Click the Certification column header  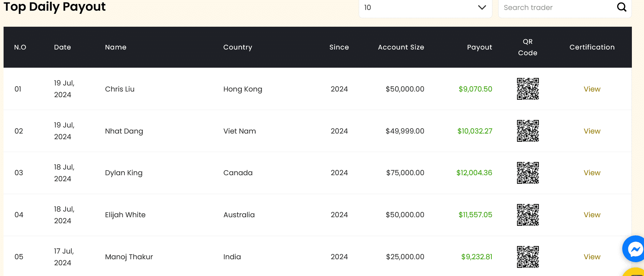[x=592, y=47]
